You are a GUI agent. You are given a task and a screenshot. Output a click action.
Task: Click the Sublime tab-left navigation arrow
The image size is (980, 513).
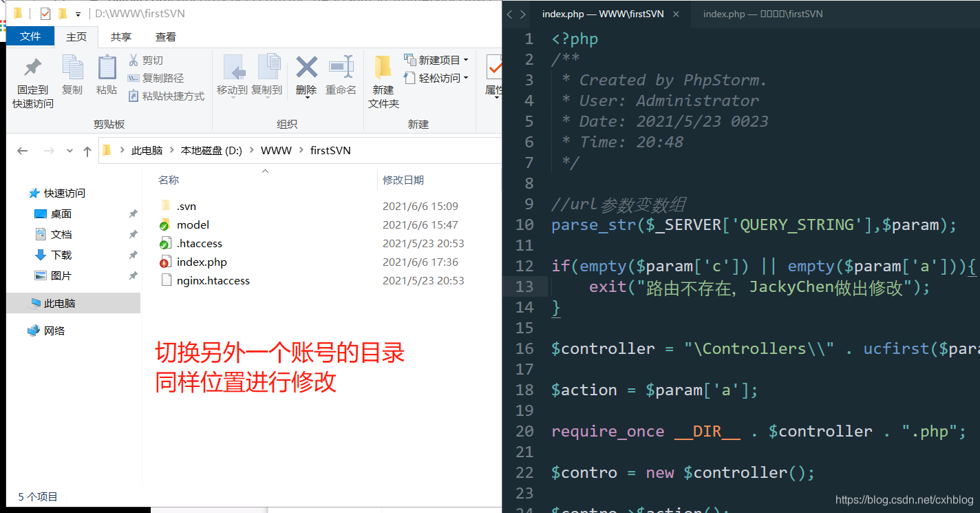tap(510, 14)
